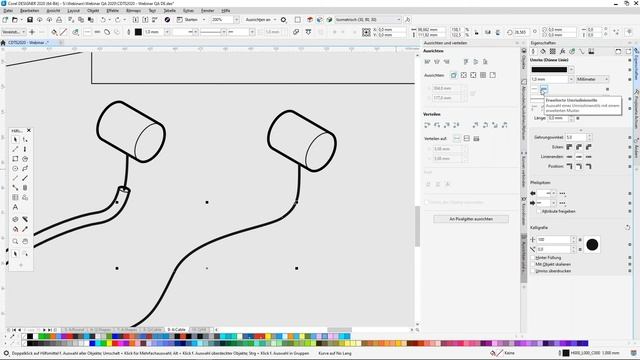
Task: Open the Datei menu
Action: pyautogui.click(x=8, y=11)
